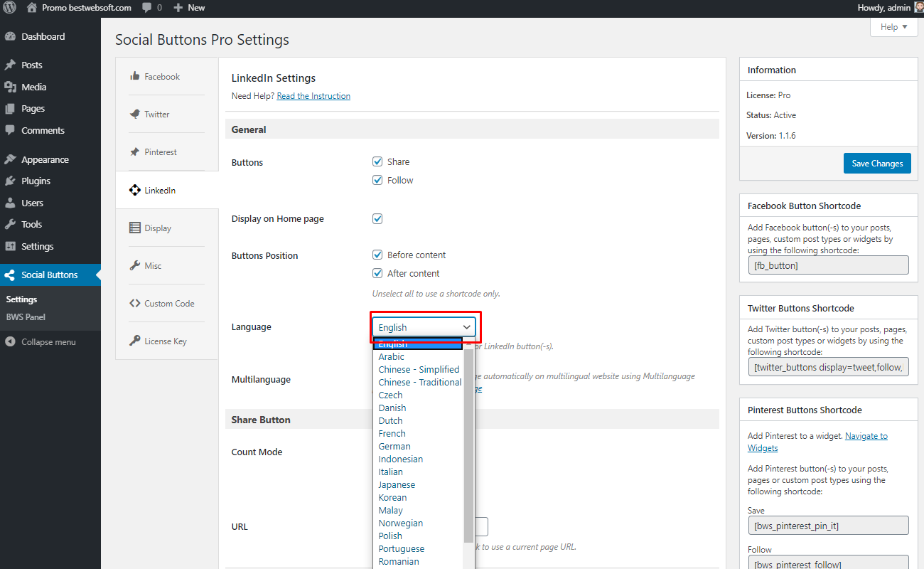Click the Custom Code brackets icon
This screenshot has width=924, height=569.
[x=134, y=303]
